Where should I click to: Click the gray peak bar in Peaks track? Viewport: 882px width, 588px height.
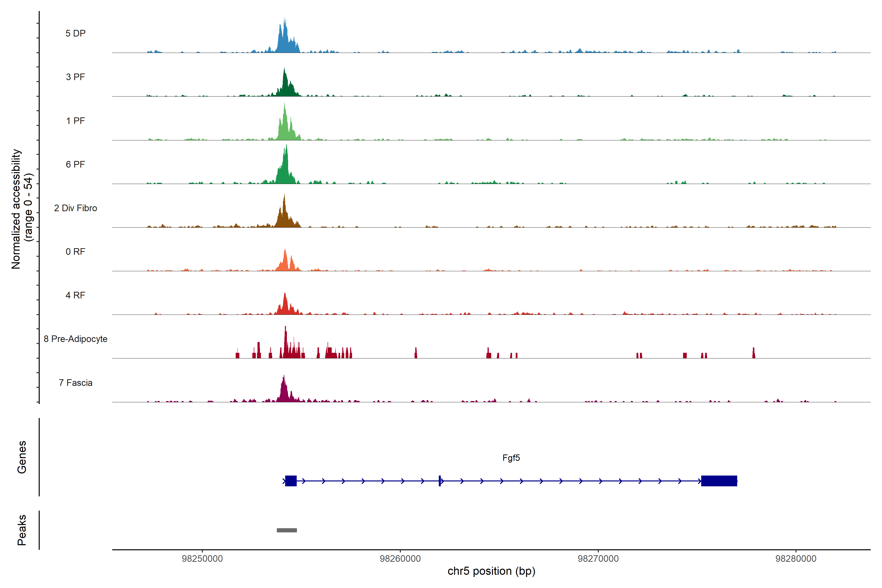[286, 530]
